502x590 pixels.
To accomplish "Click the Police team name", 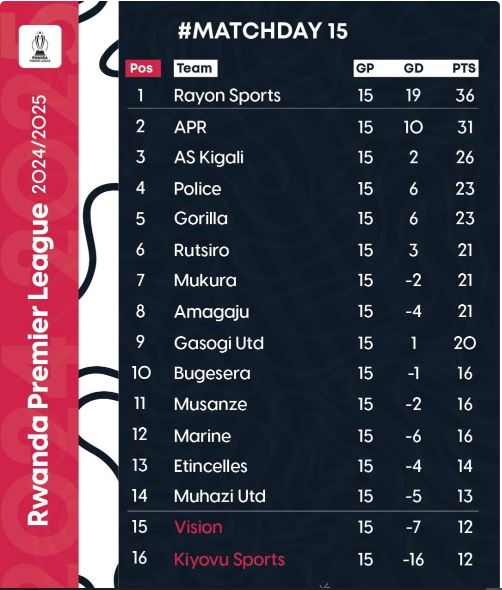I will (x=198, y=189).
